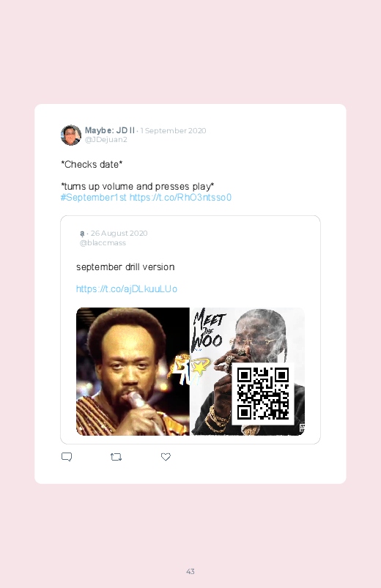Open the @blaccmass handle in the quoted tweet
This screenshot has width=381, height=588.
click(x=103, y=243)
